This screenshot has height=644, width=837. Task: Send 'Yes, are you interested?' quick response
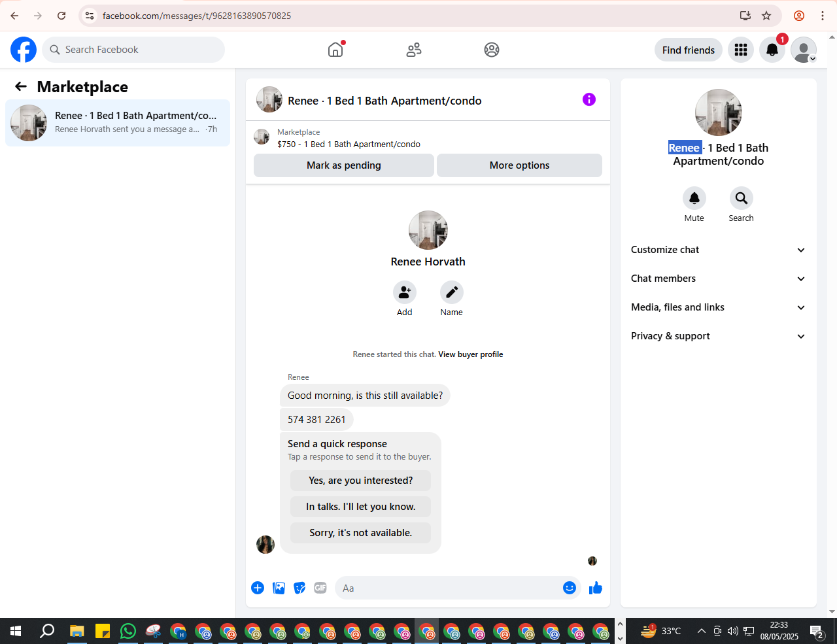pos(361,481)
